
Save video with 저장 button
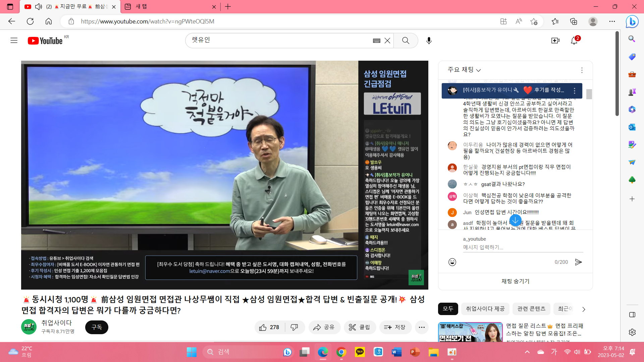395,327
